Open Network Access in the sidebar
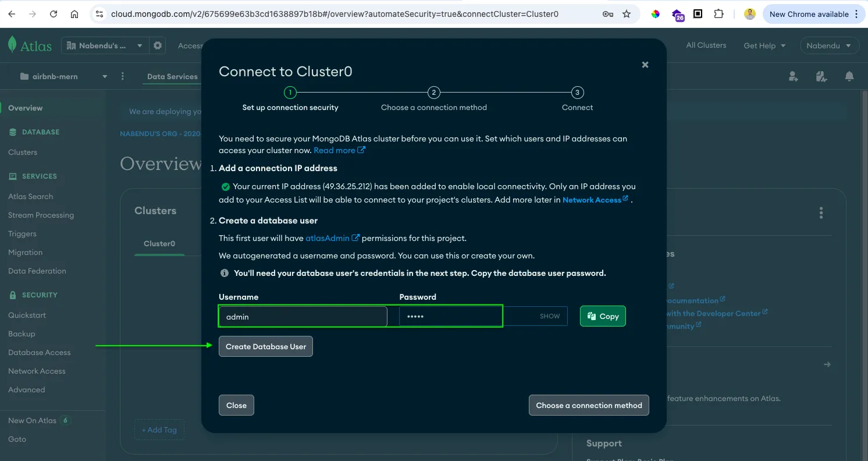The height and width of the screenshot is (461, 868). click(x=37, y=371)
